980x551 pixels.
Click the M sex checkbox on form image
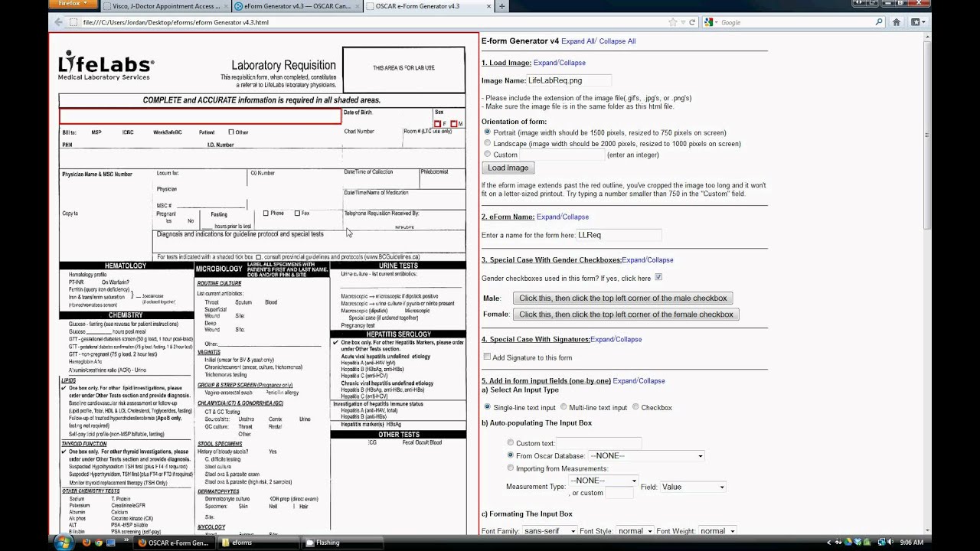click(x=454, y=124)
